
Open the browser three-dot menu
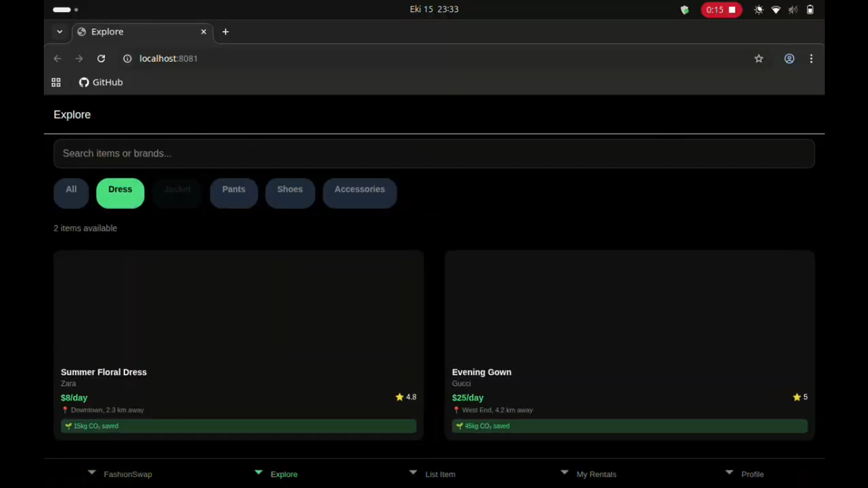coord(811,58)
